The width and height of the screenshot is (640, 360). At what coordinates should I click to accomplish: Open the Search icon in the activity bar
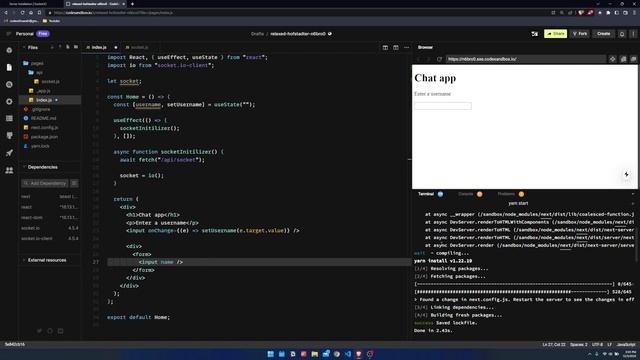click(9, 84)
